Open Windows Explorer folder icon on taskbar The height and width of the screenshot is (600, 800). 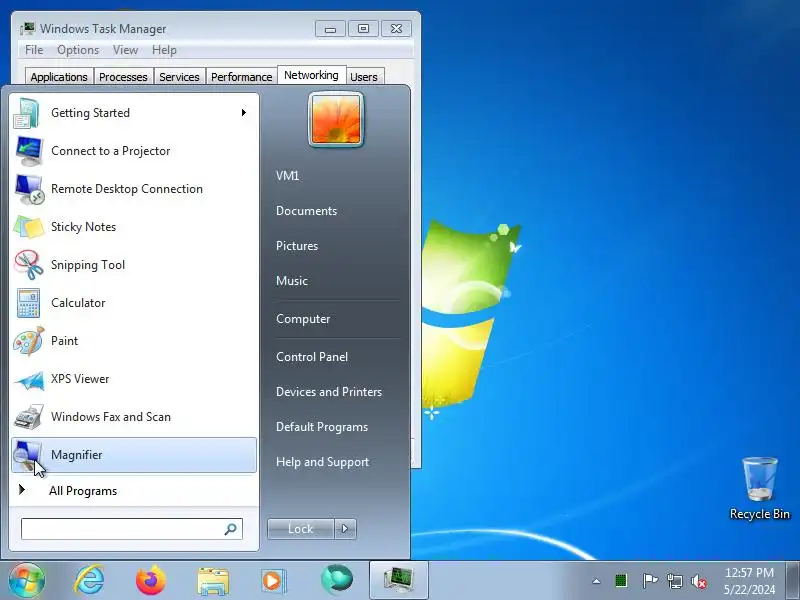pyautogui.click(x=213, y=581)
